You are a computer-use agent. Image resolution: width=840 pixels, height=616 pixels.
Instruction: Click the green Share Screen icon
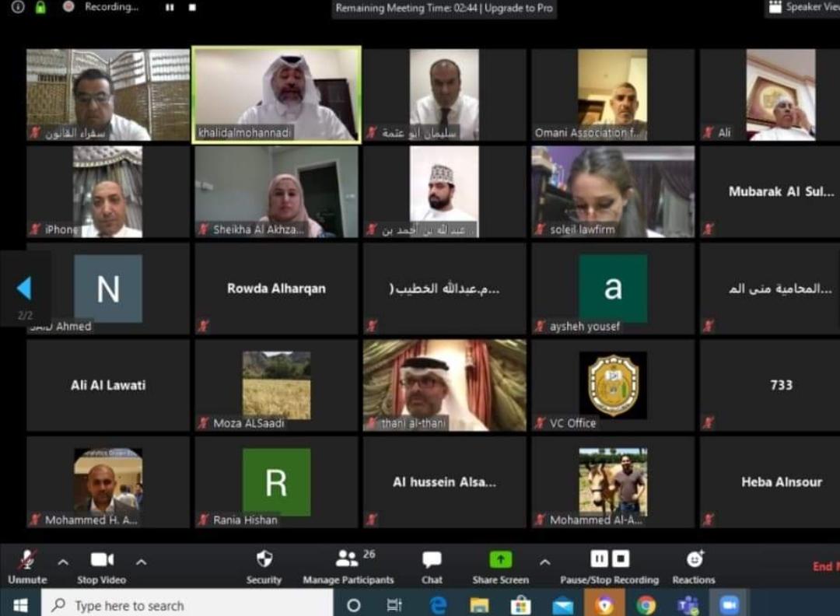(500, 559)
